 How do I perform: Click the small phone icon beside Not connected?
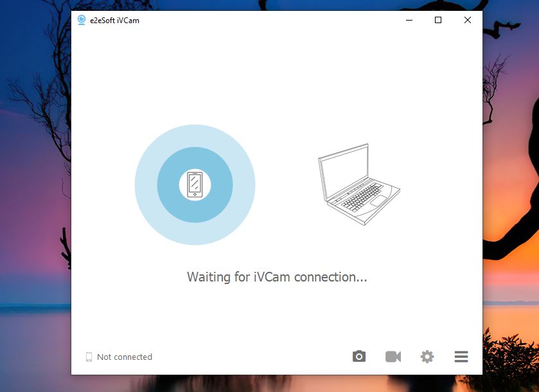tap(89, 357)
